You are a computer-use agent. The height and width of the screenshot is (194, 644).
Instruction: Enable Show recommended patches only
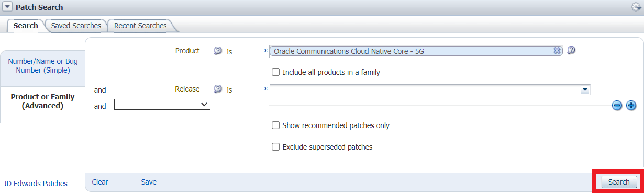[x=275, y=125]
